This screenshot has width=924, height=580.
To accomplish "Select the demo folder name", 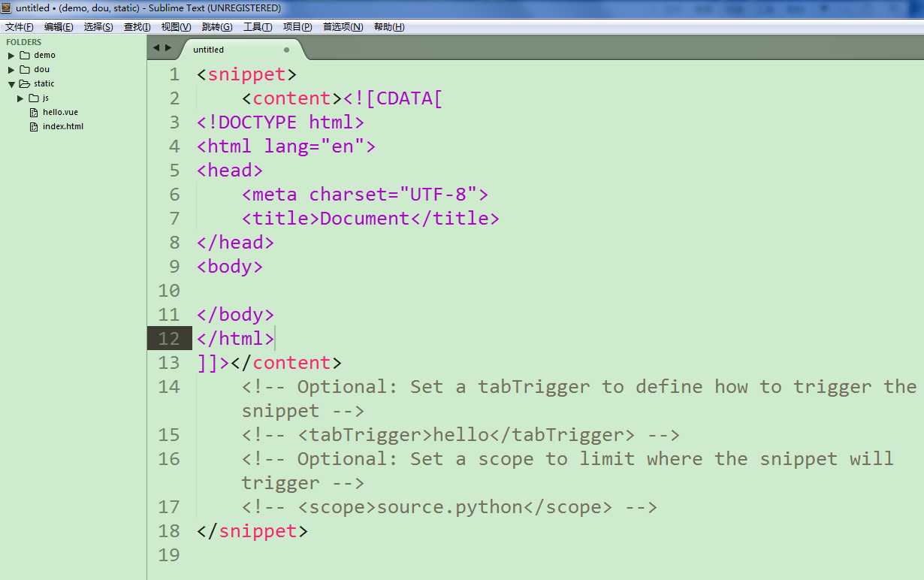I will coord(44,55).
